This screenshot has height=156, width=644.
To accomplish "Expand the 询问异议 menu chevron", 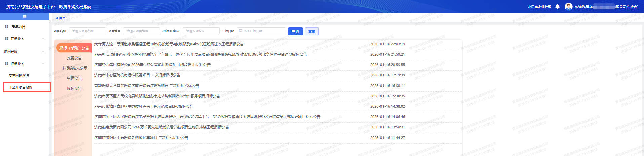I will pos(43,52).
